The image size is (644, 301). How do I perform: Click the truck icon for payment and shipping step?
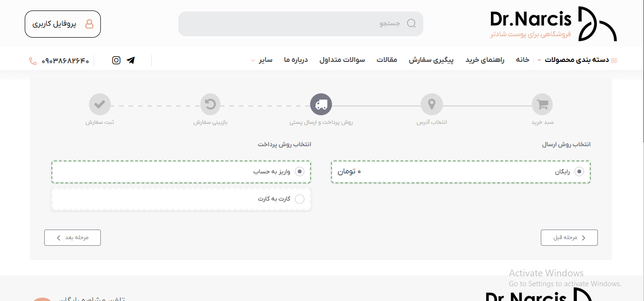(x=321, y=104)
